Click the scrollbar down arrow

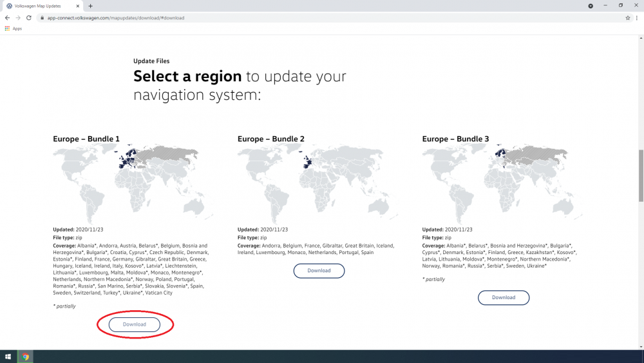641,347
